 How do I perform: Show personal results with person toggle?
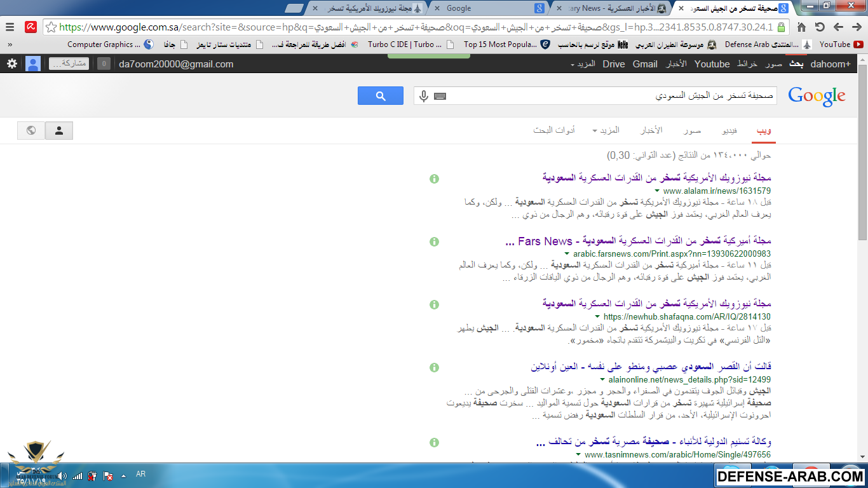[x=59, y=130]
